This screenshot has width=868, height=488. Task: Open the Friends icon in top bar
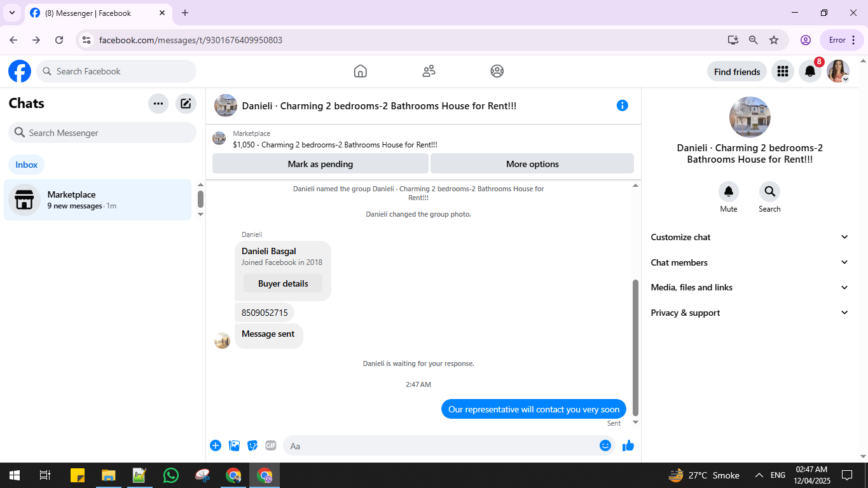tap(429, 71)
